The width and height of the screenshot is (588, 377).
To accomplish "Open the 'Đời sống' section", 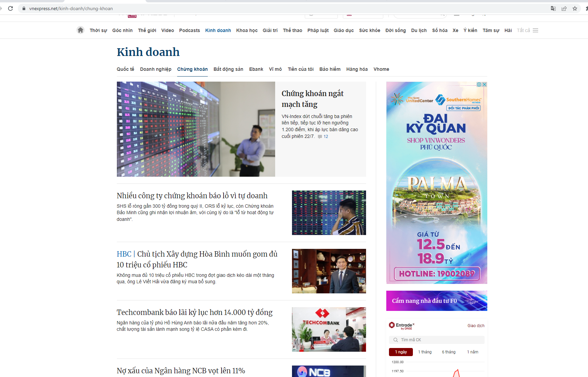I will [x=396, y=30].
